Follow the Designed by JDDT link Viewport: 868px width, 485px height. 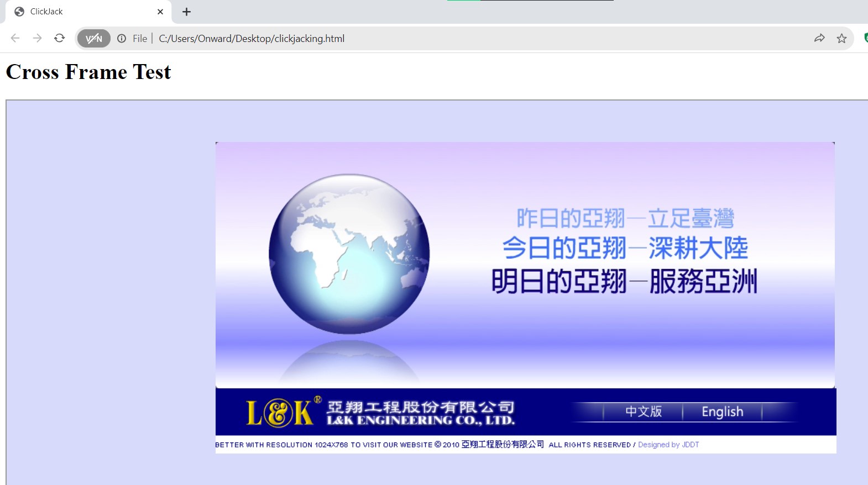click(668, 445)
